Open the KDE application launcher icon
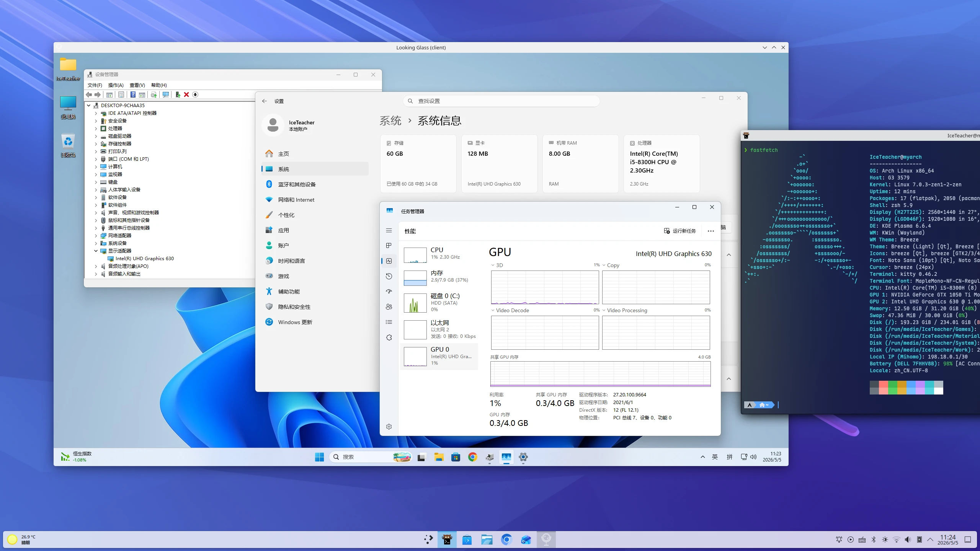 [428, 540]
